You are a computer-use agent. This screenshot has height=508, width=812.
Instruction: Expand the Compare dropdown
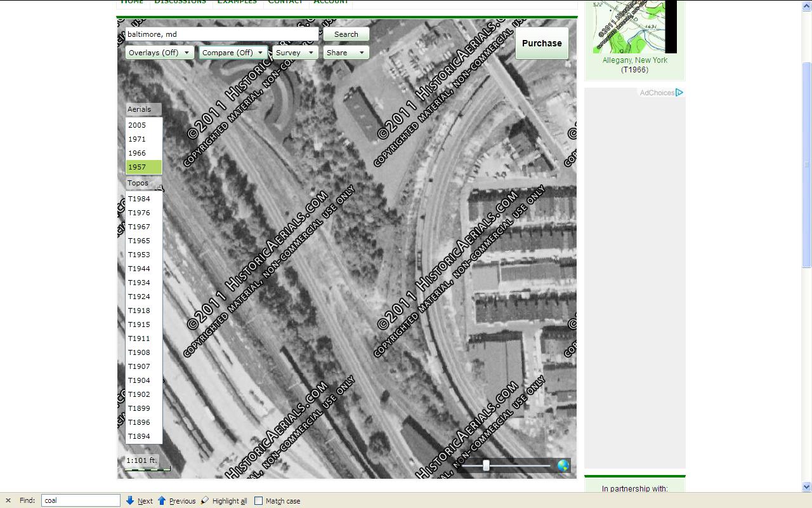(233, 53)
